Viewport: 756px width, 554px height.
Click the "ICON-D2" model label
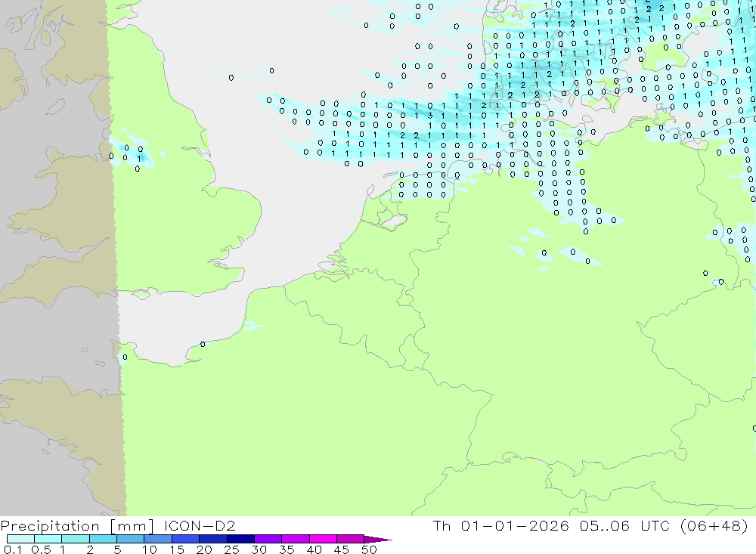click(200, 526)
